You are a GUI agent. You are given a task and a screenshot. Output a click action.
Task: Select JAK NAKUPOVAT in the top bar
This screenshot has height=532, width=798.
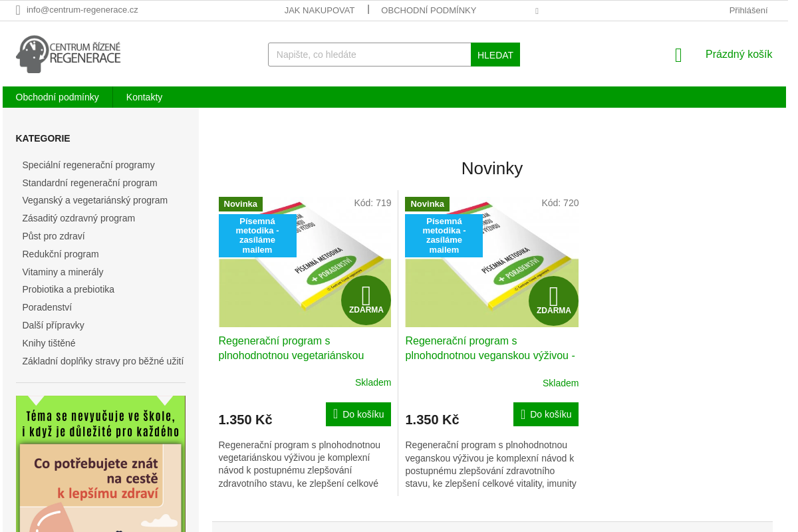[x=319, y=10]
